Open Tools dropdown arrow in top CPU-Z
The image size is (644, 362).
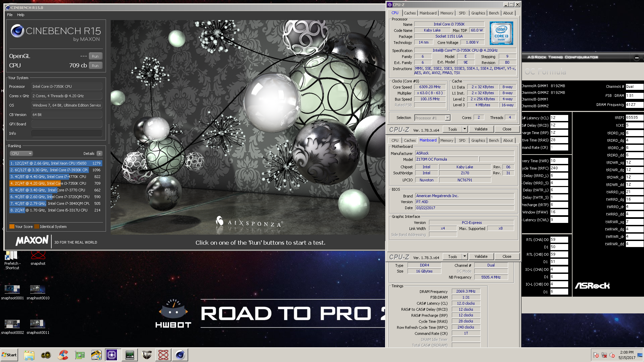[465, 129]
